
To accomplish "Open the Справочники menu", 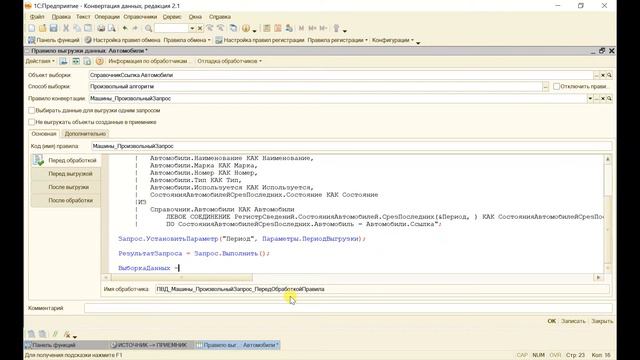I will click(140, 17).
